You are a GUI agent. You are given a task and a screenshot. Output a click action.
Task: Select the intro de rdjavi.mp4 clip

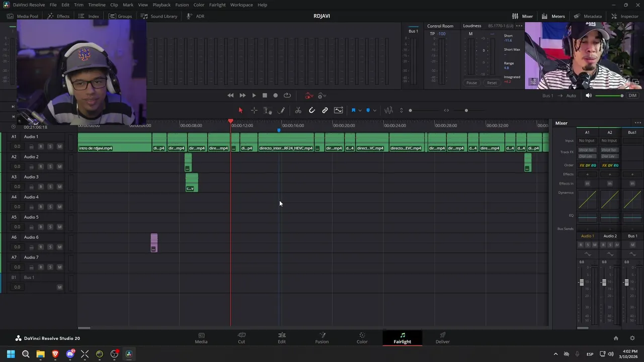115,142
